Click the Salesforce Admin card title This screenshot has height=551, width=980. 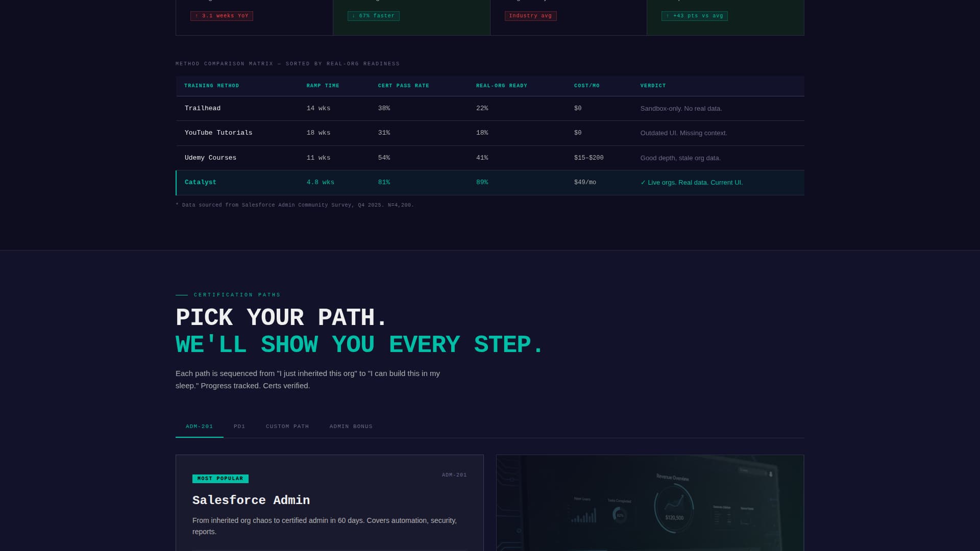point(251,500)
